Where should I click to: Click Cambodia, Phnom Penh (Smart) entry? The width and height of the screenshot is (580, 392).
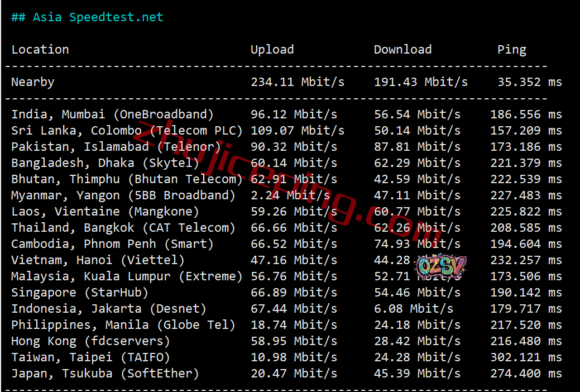[x=112, y=245]
